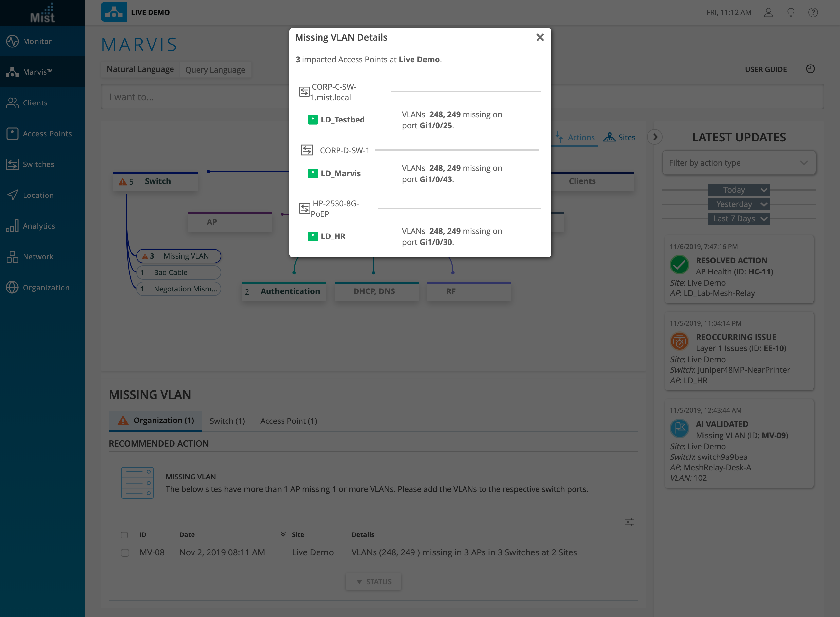Viewport: 840px width, 617px height.
Task: Open Filter by action type dropdown
Action: click(739, 163)
